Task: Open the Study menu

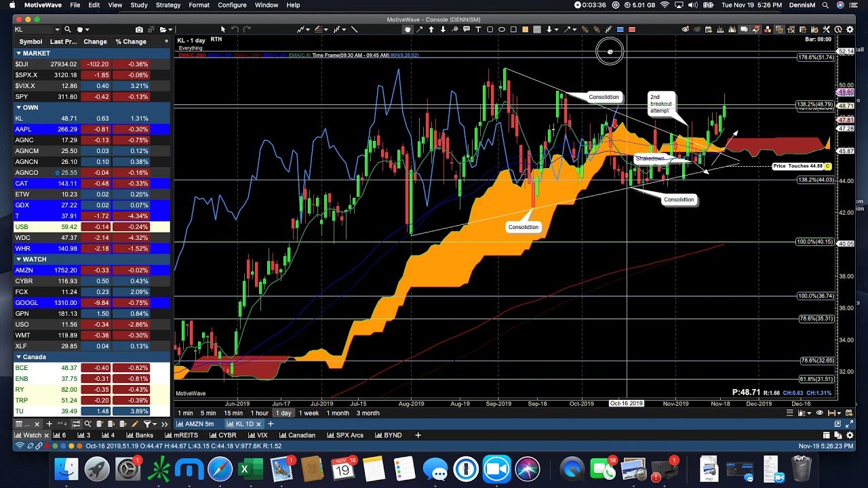Action: [x=139, y=5]
